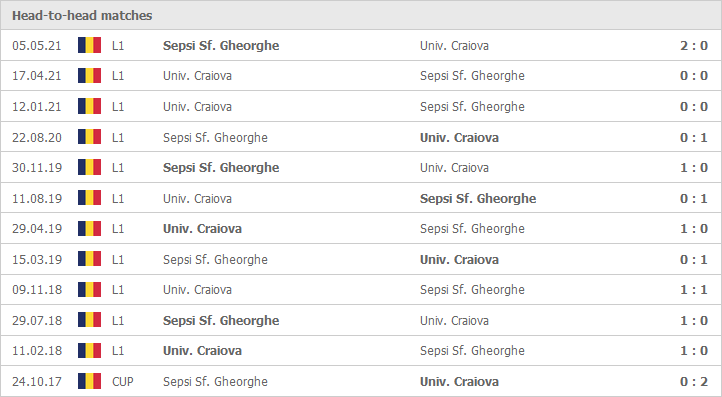The height and width of the screenshot is (397, 722).
Task: Open the 0 : 2 score from 24.10.17
Action: [x=694, y=382]
